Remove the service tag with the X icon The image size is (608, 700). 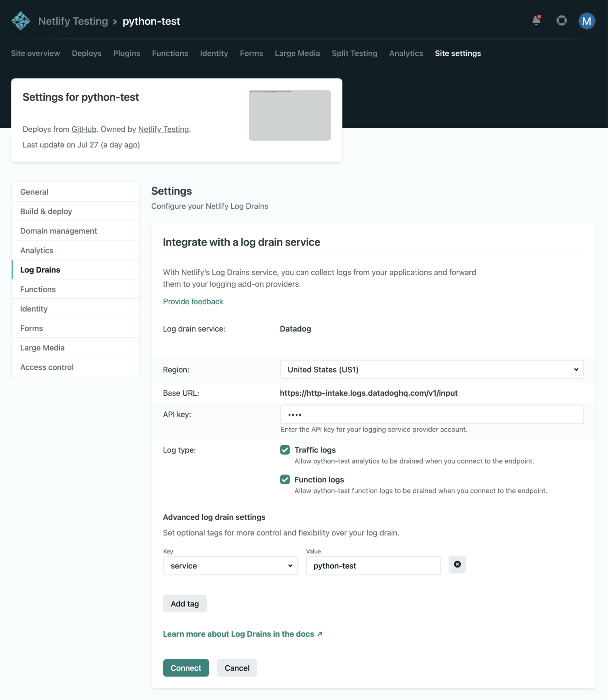click(457, 564)
